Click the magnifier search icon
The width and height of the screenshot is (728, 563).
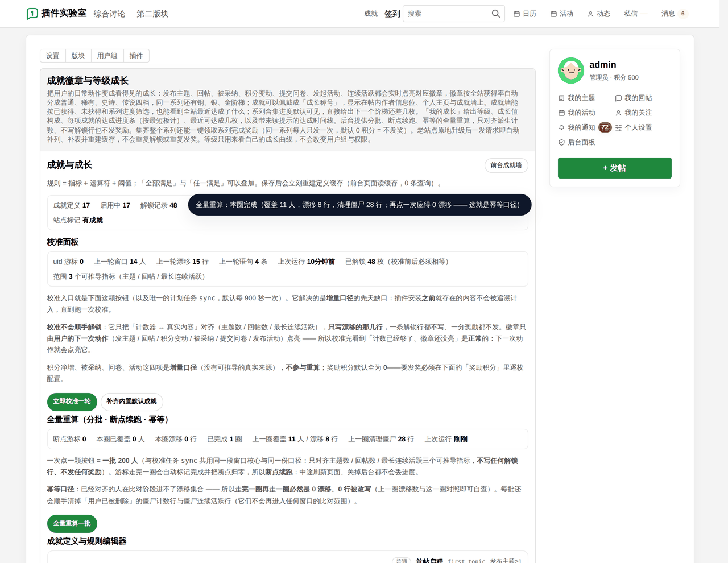[x=496, y=14]
